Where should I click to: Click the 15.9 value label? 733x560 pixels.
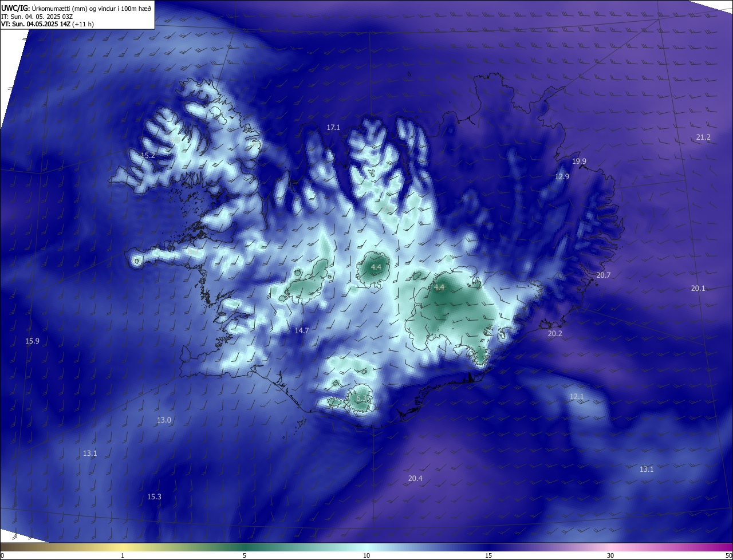(32, 341)
